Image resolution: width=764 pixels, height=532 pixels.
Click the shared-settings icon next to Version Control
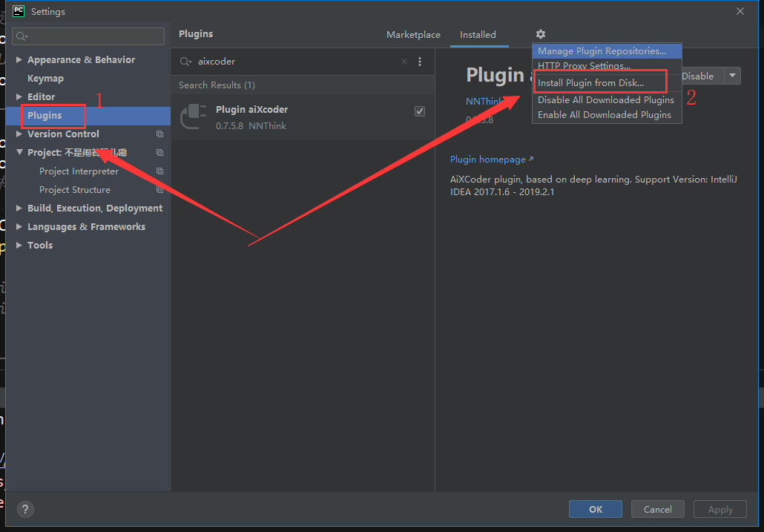pos(159,134)
